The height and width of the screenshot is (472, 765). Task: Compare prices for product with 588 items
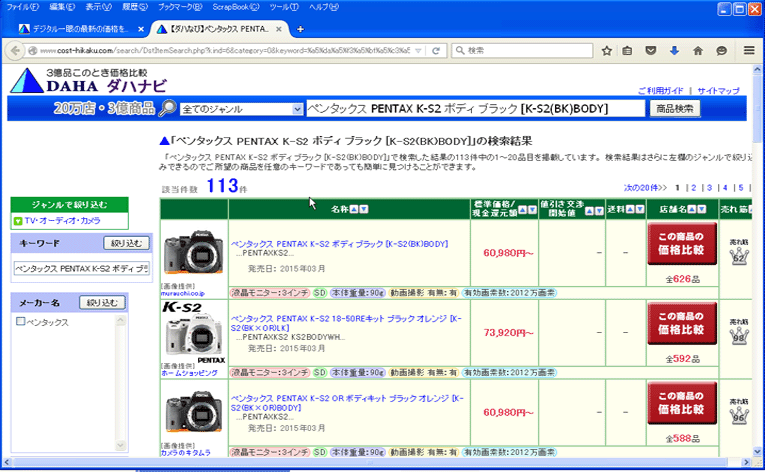(682, 403)
